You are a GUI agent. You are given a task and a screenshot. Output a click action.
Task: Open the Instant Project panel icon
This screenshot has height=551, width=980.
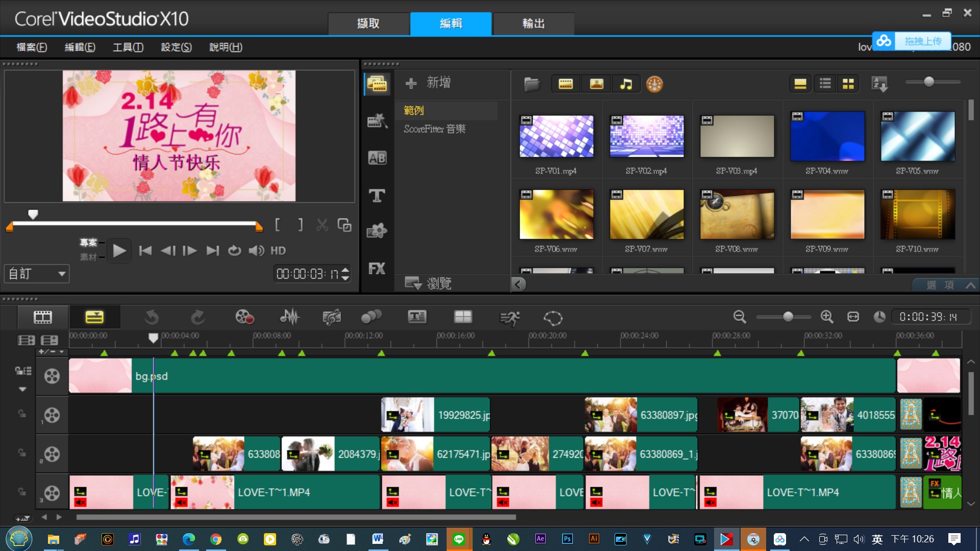click(x=377, y=121)
